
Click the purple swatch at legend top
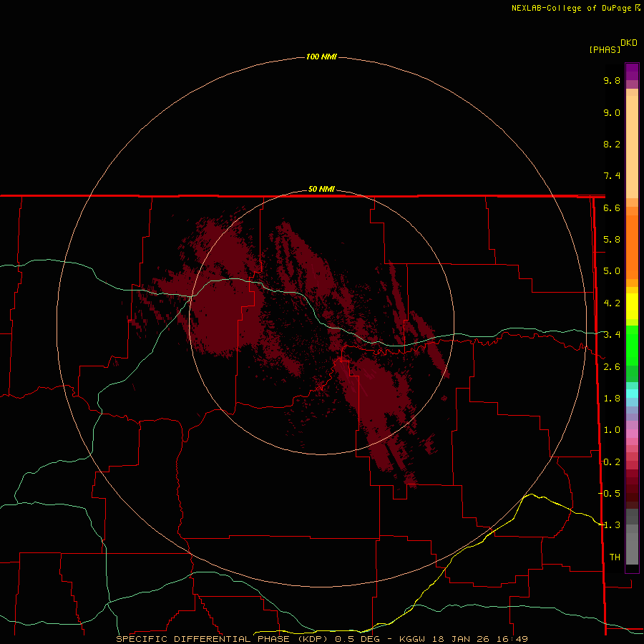[632, 72]
